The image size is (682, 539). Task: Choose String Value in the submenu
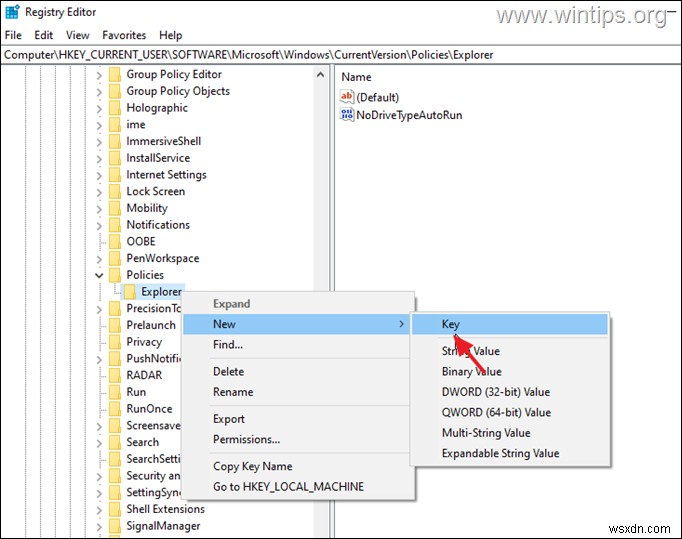(509, 351)
